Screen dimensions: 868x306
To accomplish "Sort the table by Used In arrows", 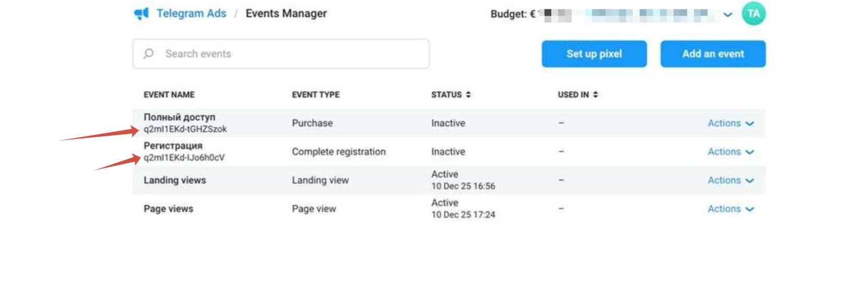I will (596, 95).
